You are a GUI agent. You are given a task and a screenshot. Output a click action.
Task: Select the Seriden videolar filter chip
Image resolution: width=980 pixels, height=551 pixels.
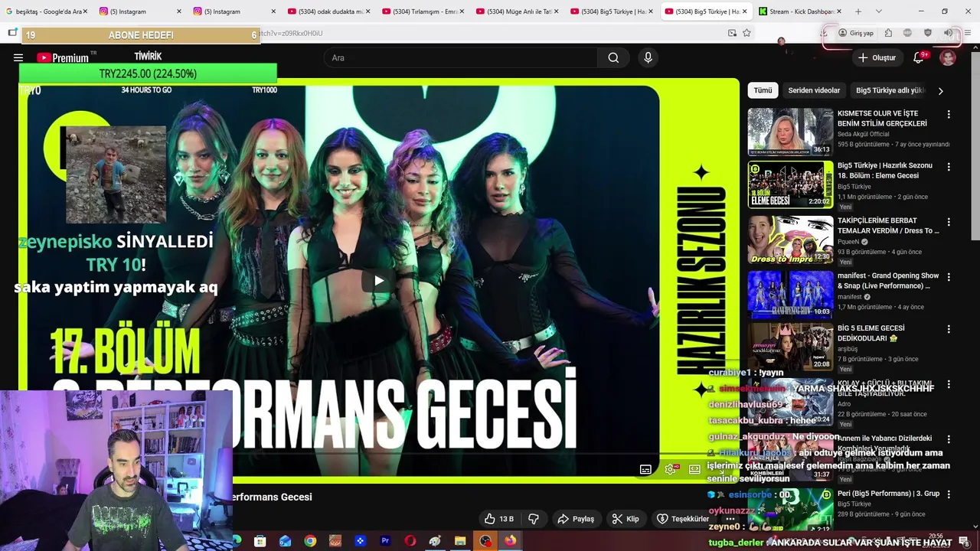[x=814, y=90]
